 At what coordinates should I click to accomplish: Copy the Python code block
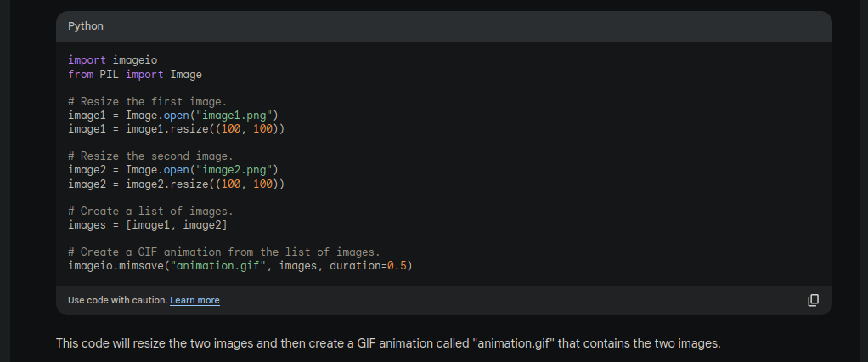coord(813,300)
